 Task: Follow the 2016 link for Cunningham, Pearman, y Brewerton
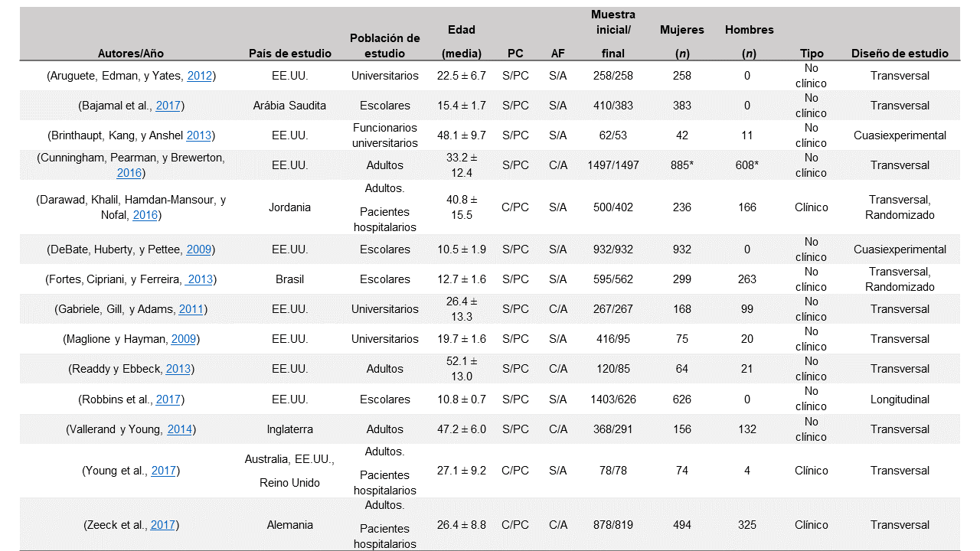(x=129, y=173)
